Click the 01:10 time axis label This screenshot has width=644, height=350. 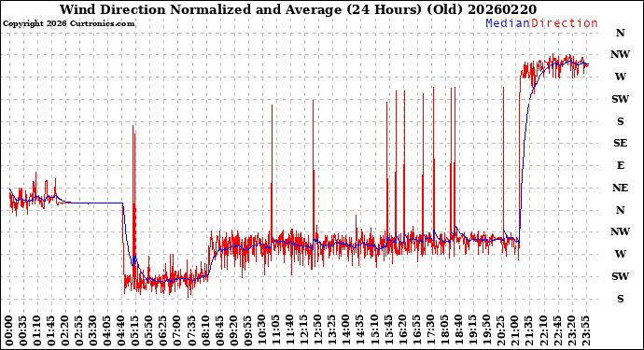[x=37, y=331]
